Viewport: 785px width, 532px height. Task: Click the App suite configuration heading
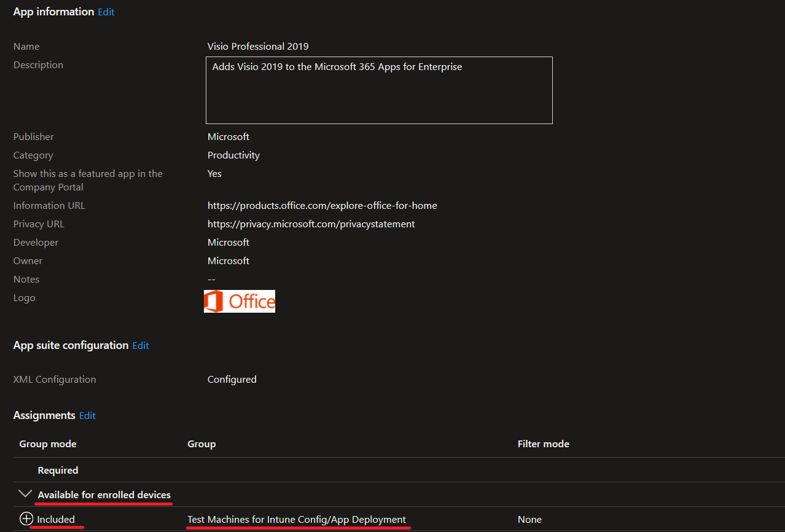point(71,345)
